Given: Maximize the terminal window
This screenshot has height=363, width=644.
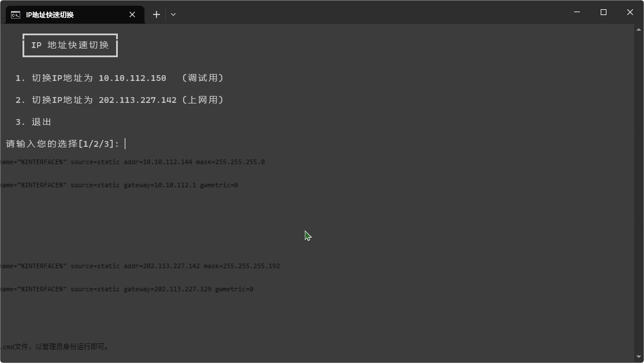Looking at the screenshot, I should coord(604,12).
